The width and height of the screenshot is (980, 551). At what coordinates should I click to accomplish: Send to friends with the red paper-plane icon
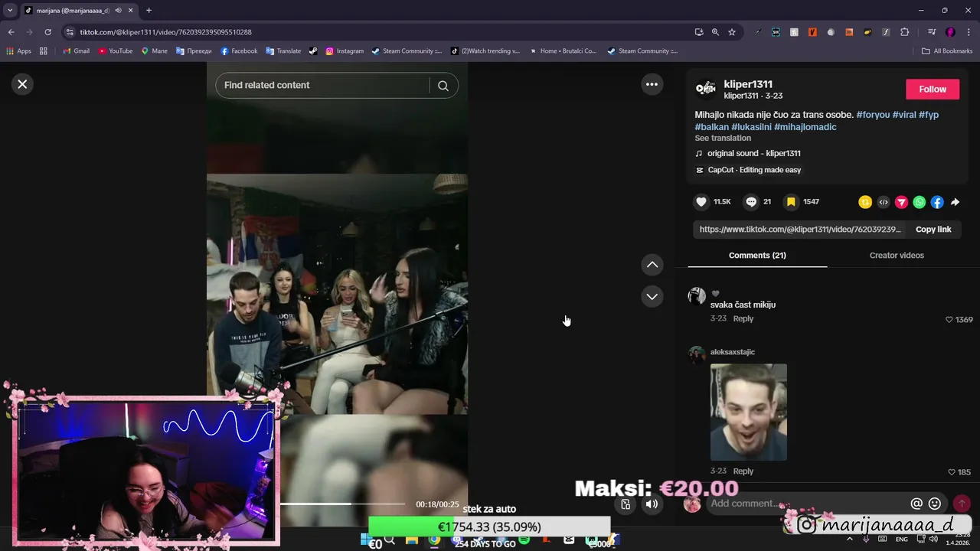point(901,202)
